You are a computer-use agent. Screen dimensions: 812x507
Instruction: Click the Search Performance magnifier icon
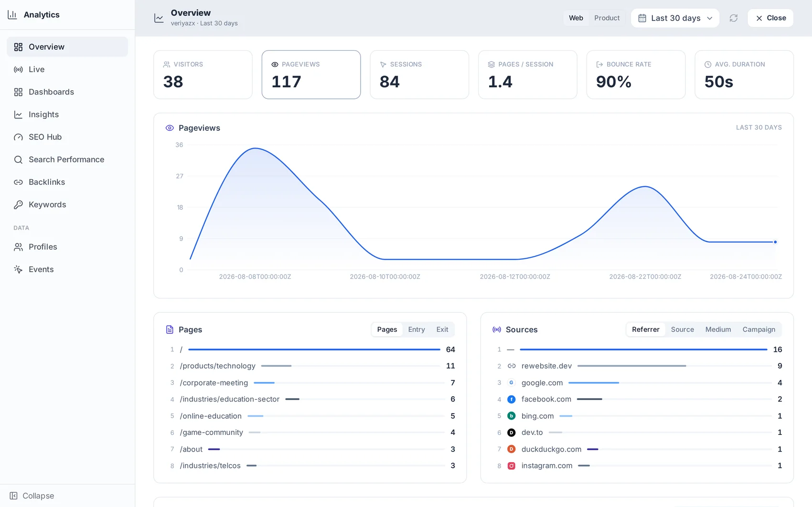click(18, 159)
